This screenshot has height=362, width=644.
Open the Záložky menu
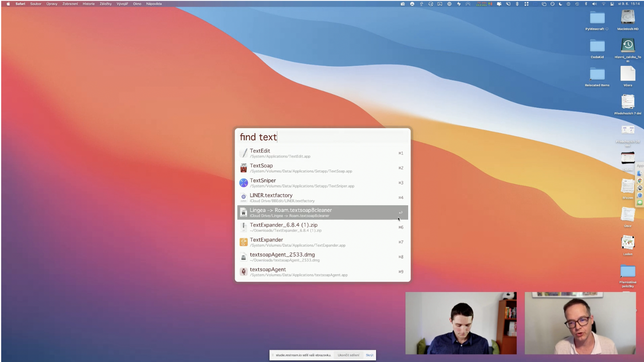coord(106,4)
